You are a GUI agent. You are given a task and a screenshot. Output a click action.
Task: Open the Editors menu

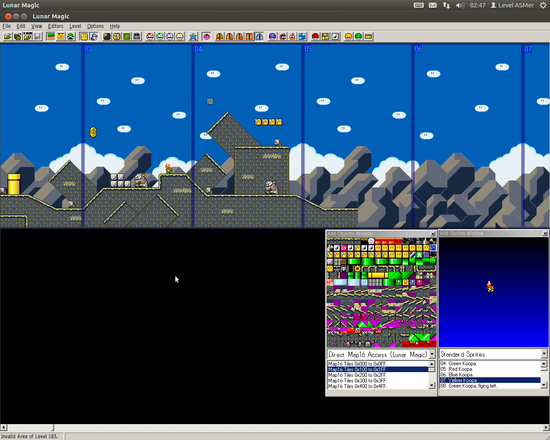[x=55, y=26]
